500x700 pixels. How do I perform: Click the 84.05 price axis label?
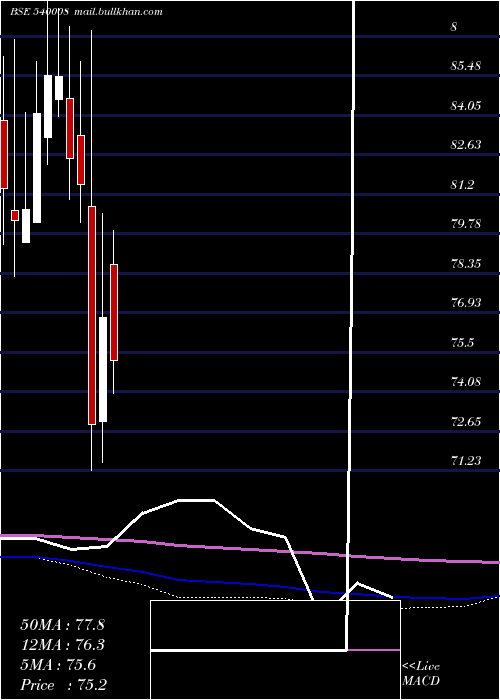(466, 105)
